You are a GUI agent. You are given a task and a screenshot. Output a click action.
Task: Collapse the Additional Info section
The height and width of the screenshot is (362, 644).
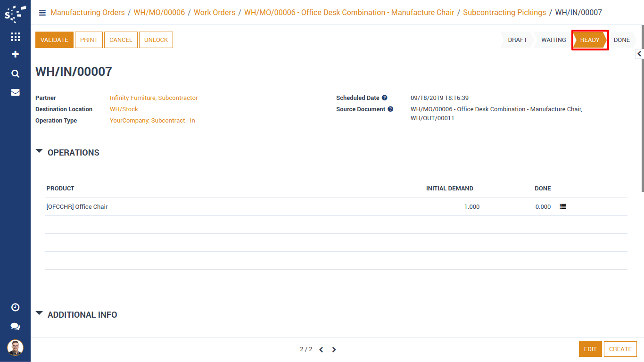click(40, 314)
